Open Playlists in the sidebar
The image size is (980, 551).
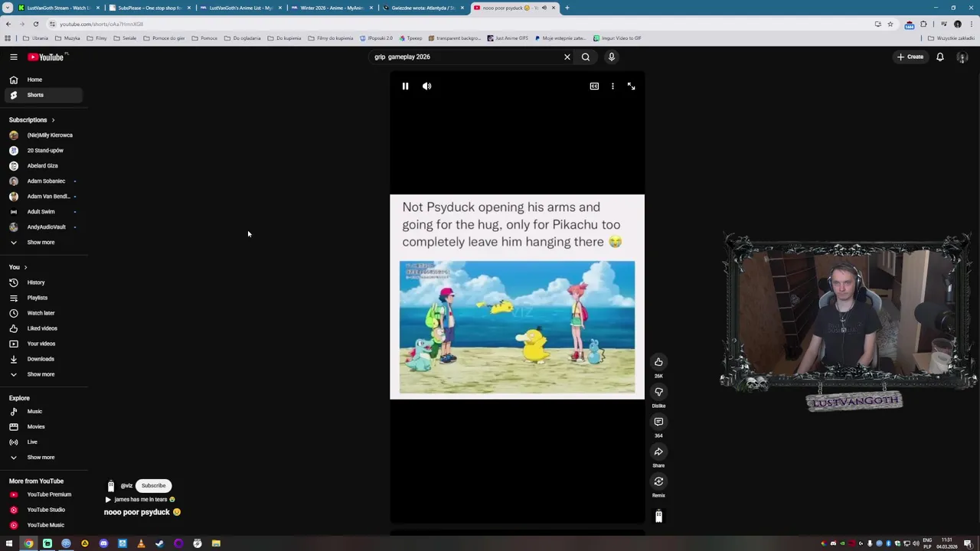coord(42,298)
